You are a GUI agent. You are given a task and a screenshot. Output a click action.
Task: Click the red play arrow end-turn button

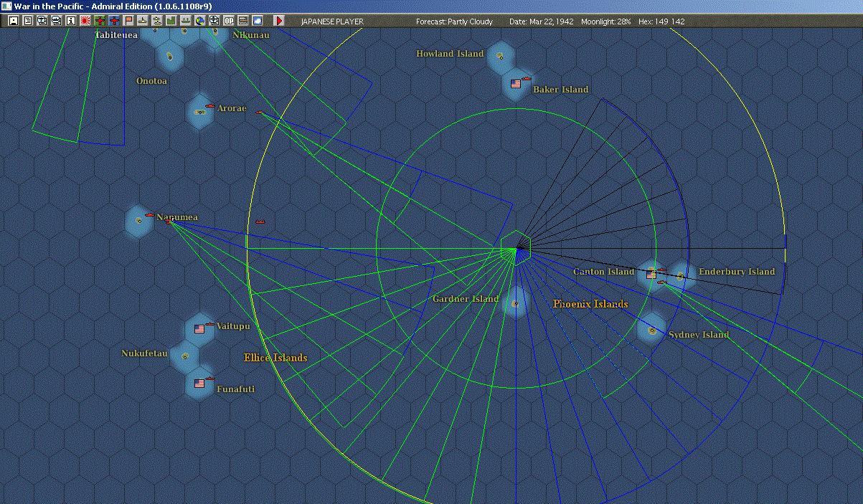click(280, 21)
